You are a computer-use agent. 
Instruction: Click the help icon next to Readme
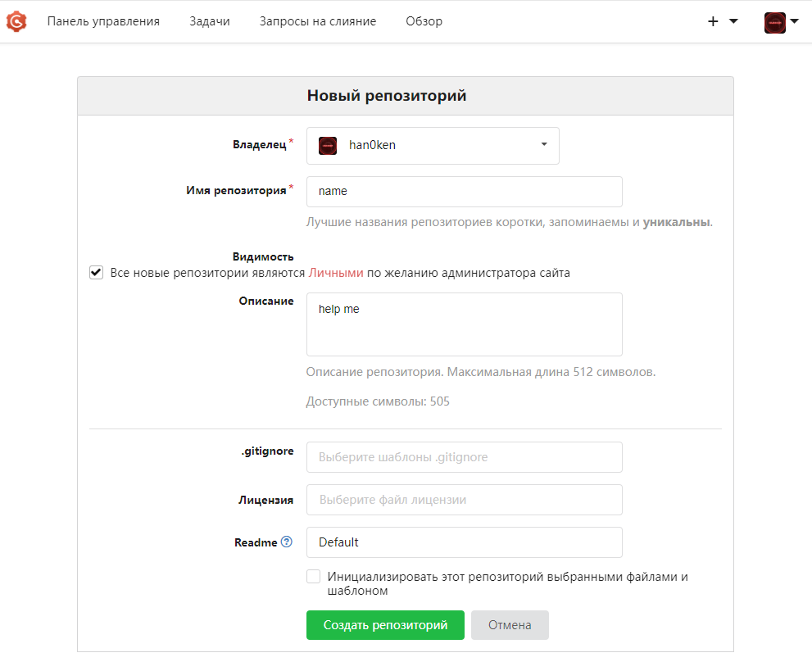coord(287,542)
